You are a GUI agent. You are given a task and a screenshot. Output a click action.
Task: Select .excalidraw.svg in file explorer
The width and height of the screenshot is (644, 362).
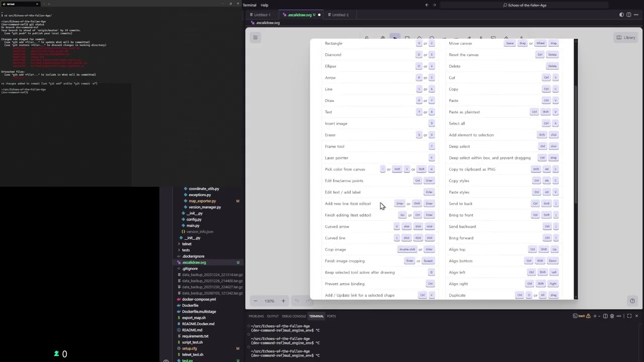pyautogui.click(x=194, y=262)
